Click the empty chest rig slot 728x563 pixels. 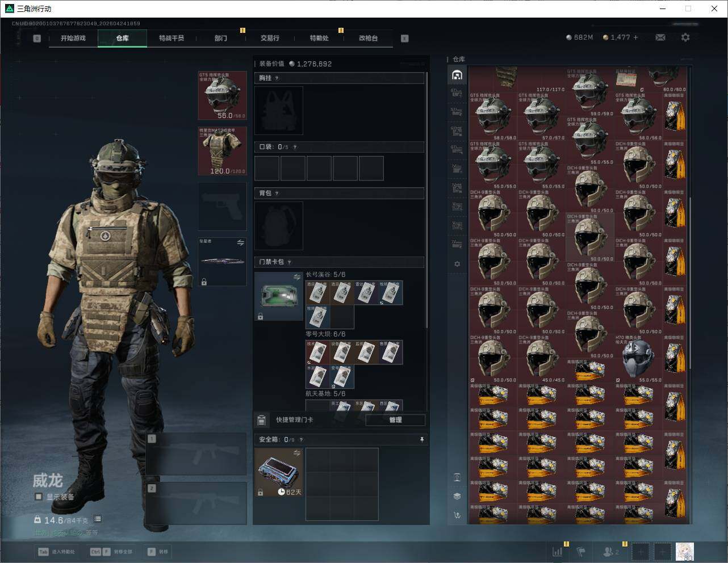(x=279, y=110)
